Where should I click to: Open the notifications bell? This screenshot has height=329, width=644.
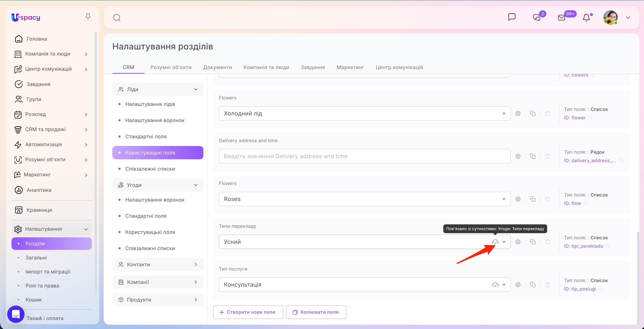[587, 17]
